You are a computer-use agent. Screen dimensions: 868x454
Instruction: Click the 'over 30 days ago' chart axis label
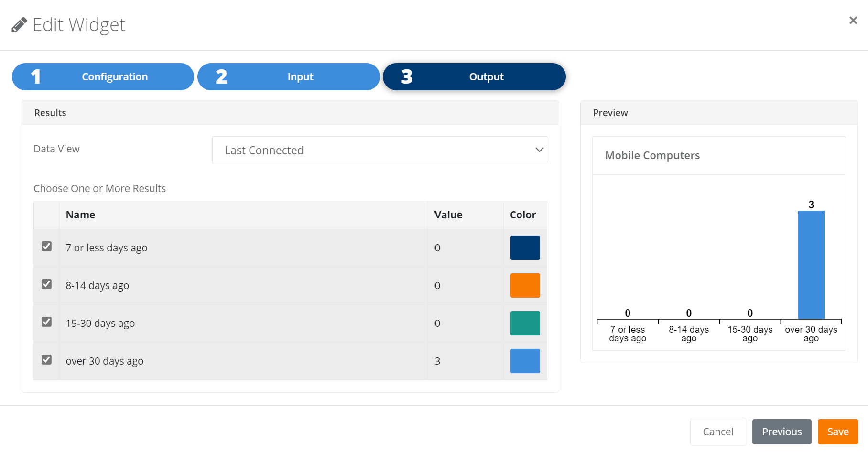[x=811, y=334]
